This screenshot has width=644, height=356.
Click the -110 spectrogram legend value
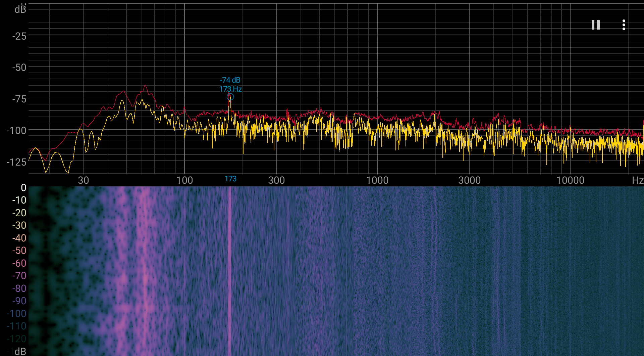click(x=16, y=326)
